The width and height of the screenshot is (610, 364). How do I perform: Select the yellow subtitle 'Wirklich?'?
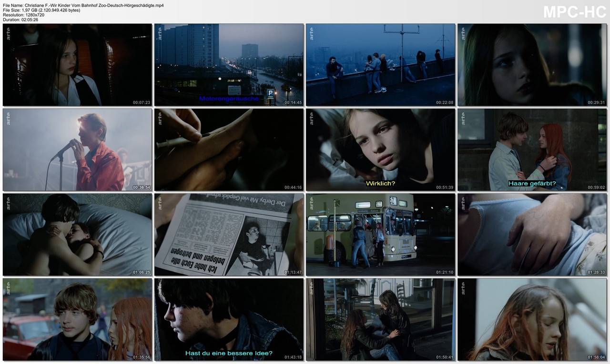tap(380, 183)
